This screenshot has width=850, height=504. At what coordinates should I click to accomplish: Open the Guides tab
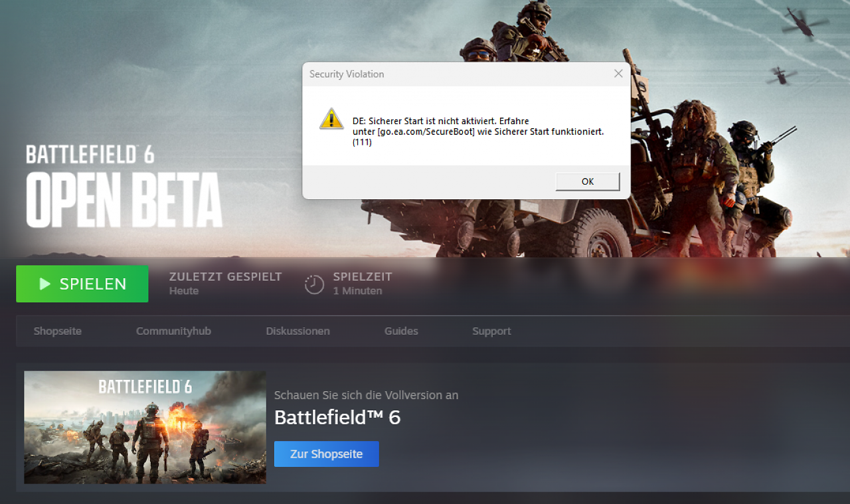401,331
